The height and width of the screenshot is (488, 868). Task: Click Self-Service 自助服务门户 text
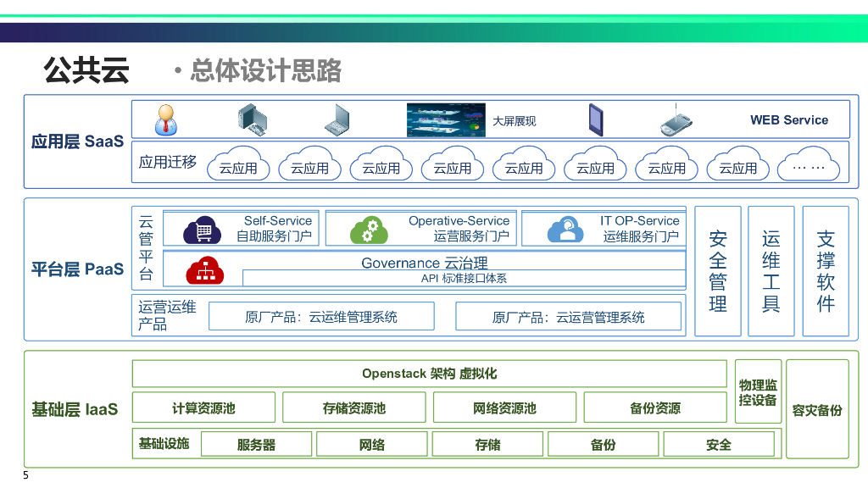tap(274, 229)
